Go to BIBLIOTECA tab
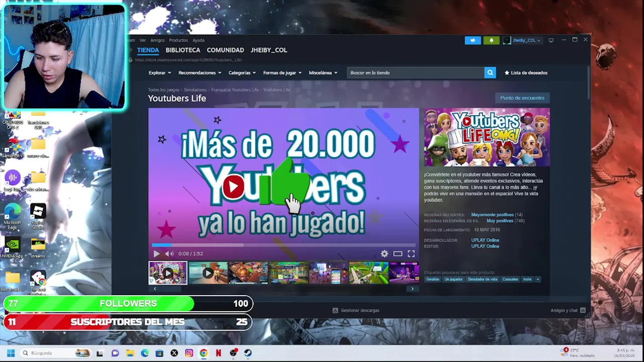The image size is (644, 362). 183,50
